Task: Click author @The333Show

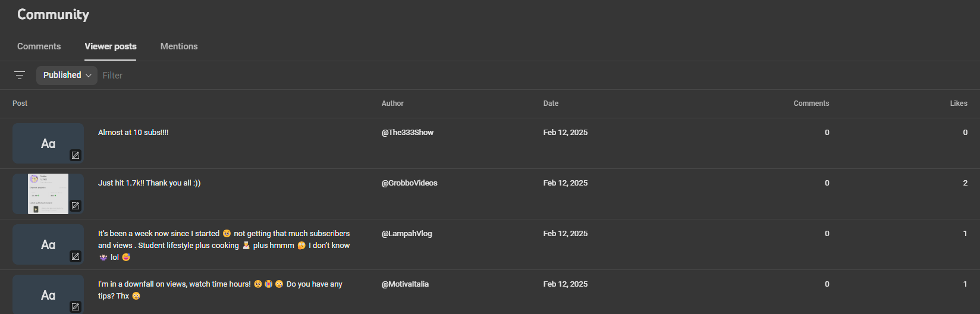Action: (x=407, y=133)
